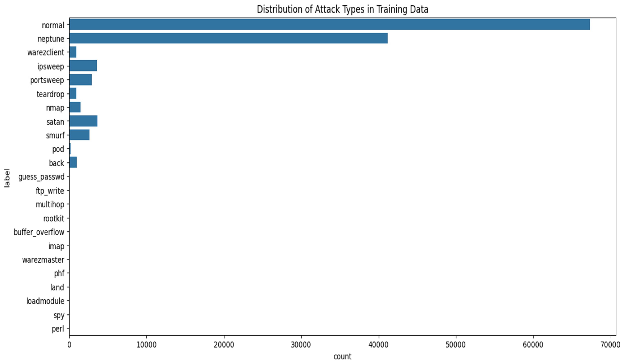This screenshot has width=625, height=364.
Task: Click the smurf bar
Action: (79, 135)
